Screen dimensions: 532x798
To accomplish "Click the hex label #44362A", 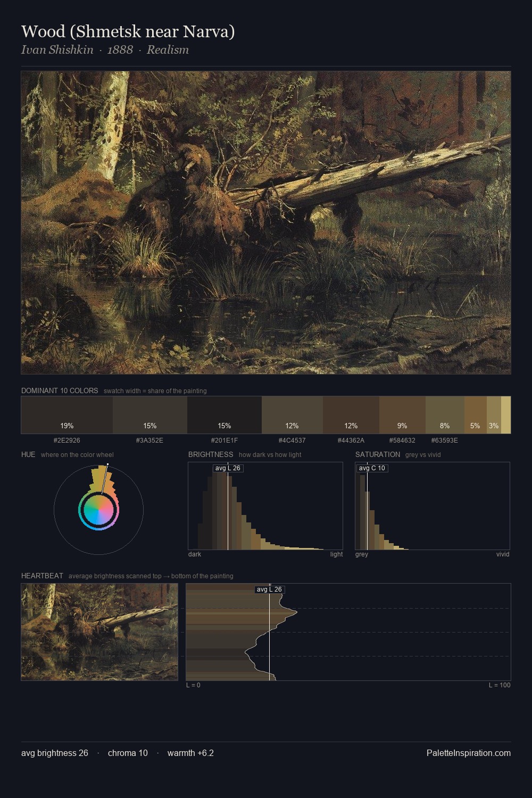I will tap(351, 440).
